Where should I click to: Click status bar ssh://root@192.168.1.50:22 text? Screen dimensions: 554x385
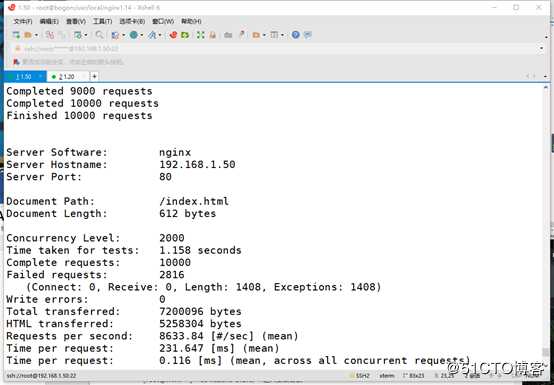click(x=41, y=376)
